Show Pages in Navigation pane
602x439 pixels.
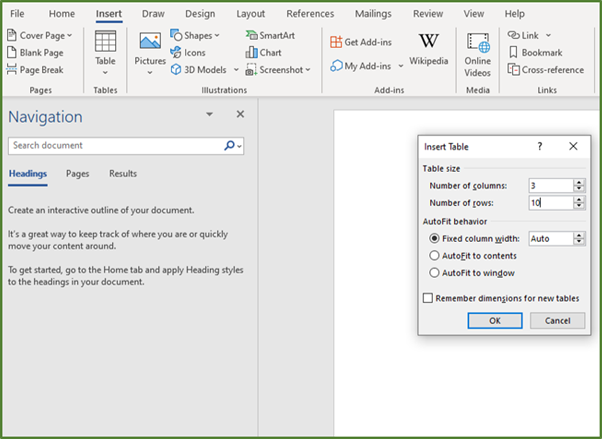[x=78, y=174]
